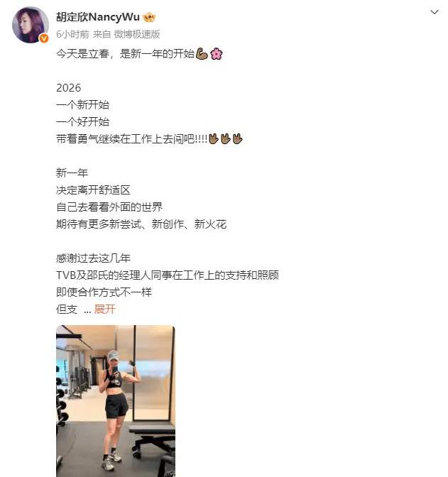
Task: Click the crown membership icon beside username
Action: (149, 17)
